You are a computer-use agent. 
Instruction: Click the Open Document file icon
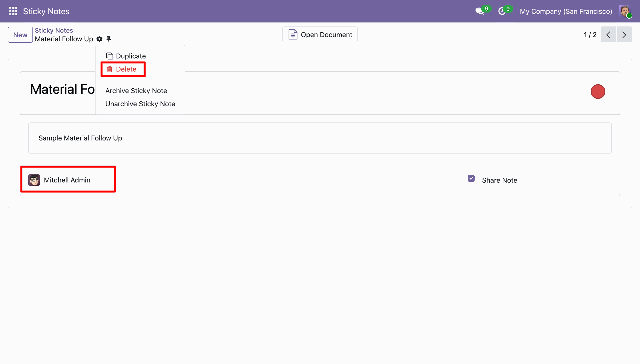pos(293,35)
